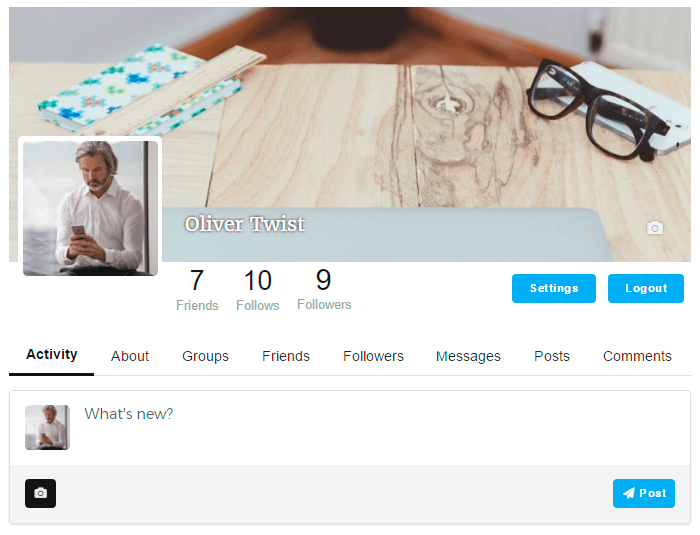700x535 pixels.
Task: View the Followers tab
Action: 373,356
